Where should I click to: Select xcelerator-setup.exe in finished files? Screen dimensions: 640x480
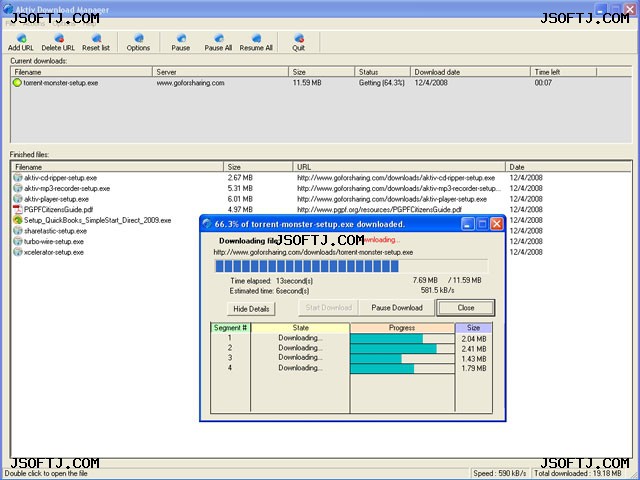point(54,252)
